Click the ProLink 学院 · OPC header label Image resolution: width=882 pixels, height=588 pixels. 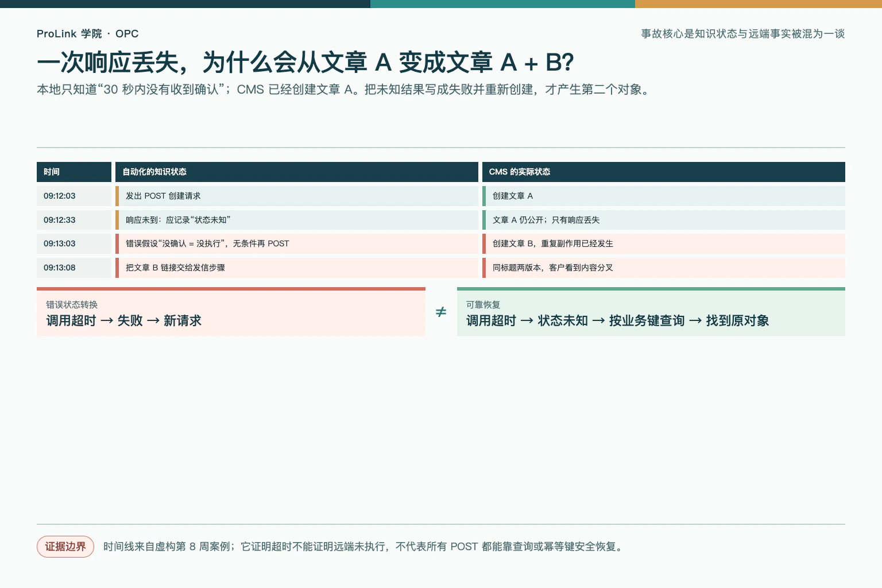(87, 34)
